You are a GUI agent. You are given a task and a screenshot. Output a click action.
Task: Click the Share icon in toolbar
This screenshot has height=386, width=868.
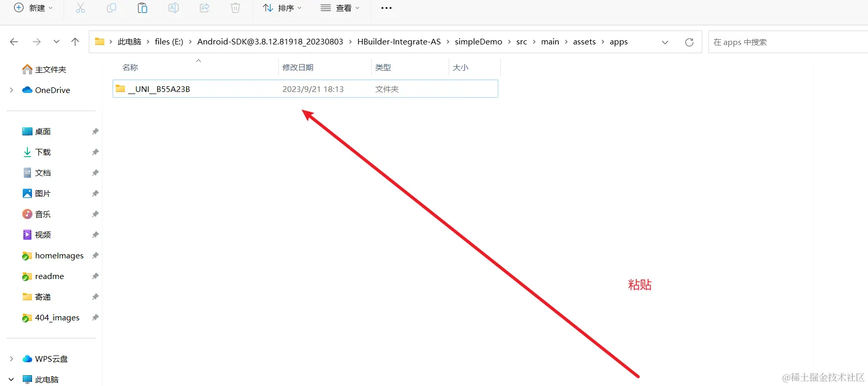[204, 8]
